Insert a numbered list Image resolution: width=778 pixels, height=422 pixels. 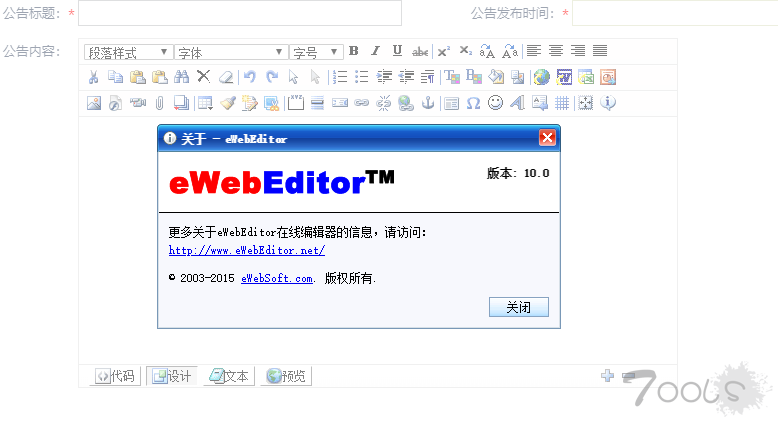(340, 77)
